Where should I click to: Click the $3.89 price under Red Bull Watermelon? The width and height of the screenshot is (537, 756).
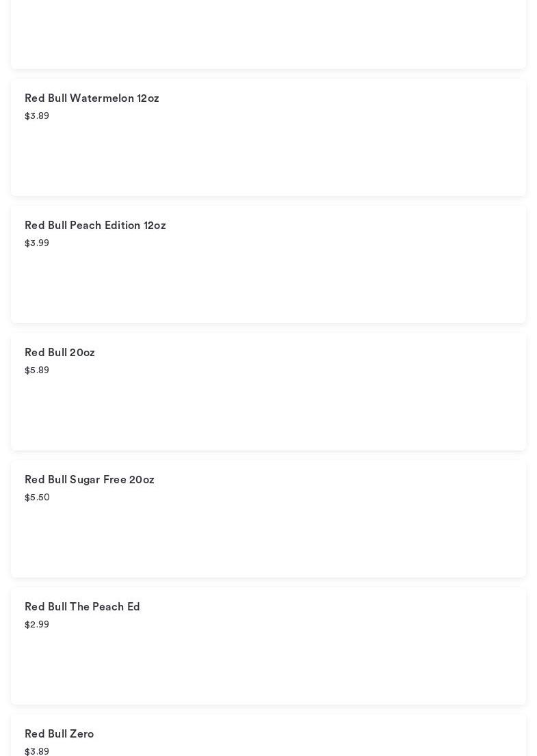37,116
